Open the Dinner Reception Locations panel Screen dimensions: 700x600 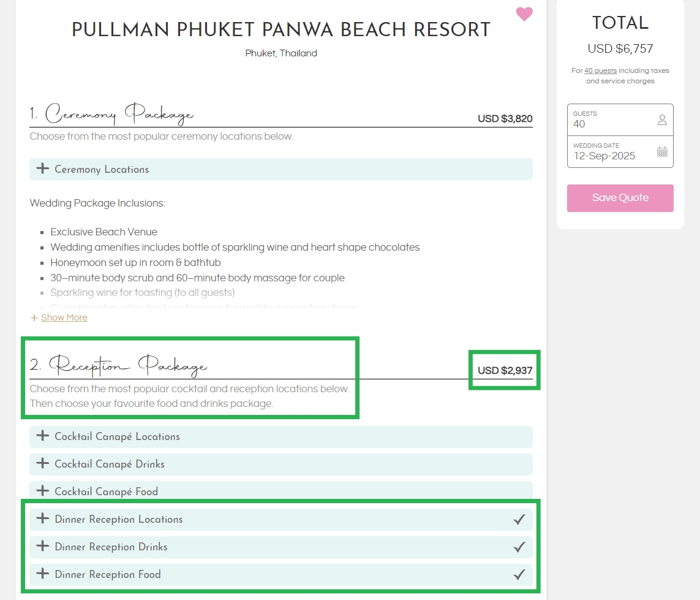(281, 519)
